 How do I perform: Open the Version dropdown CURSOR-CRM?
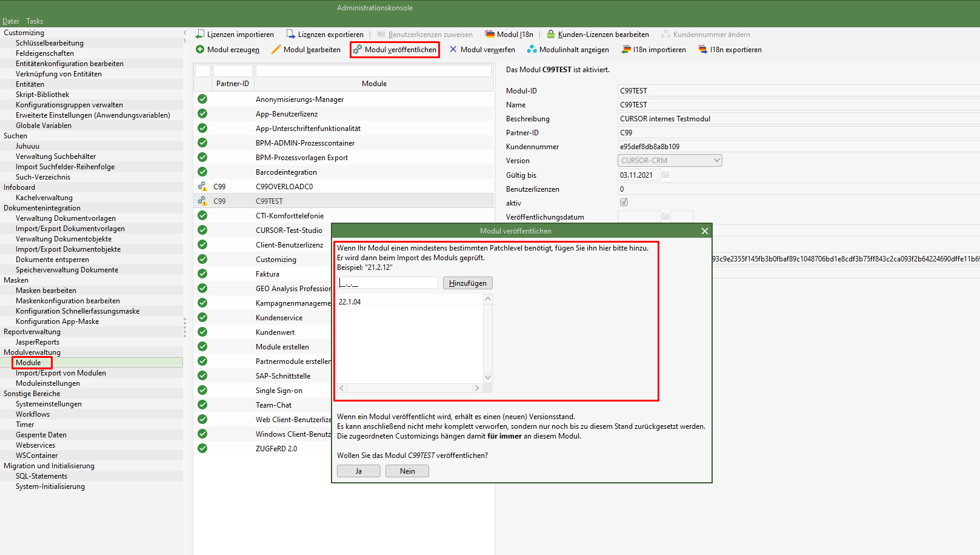(x=717, y=161)
